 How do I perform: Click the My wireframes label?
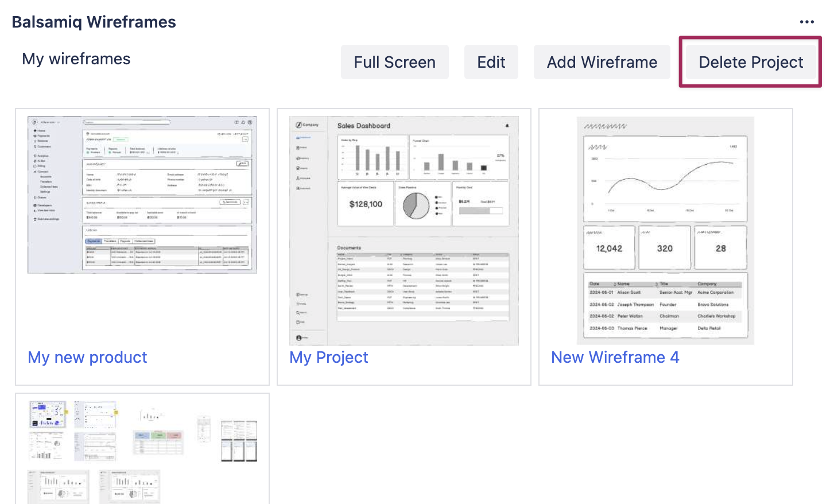coord(76,59)
